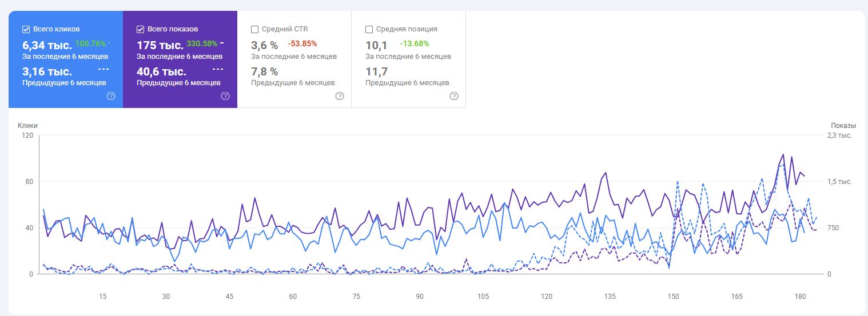
Task: Select the 175 тыс. impressions value
Action: (x=160, y=45)
